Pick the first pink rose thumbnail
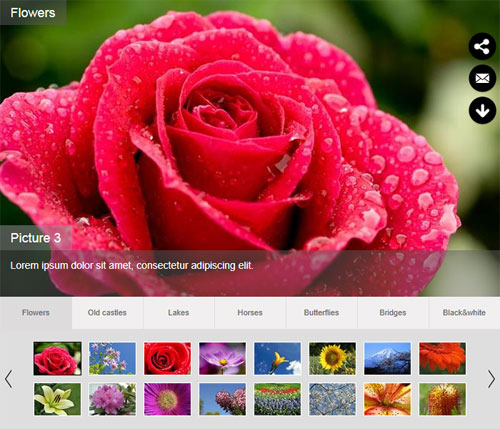The width and height of the screenshot is (500, 429). (x=57, y=358)
